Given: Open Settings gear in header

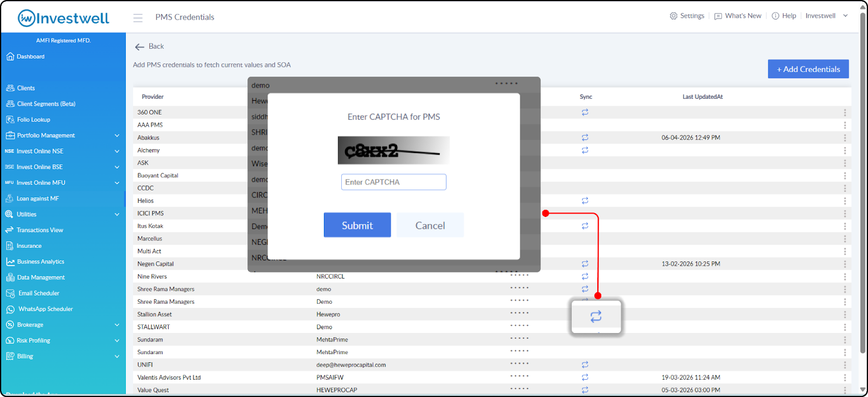Looking at the screenshot, I should [687, 16].
